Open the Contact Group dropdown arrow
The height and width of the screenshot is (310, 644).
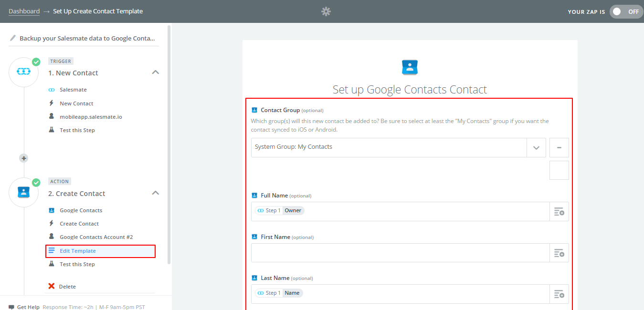(536, 148)
